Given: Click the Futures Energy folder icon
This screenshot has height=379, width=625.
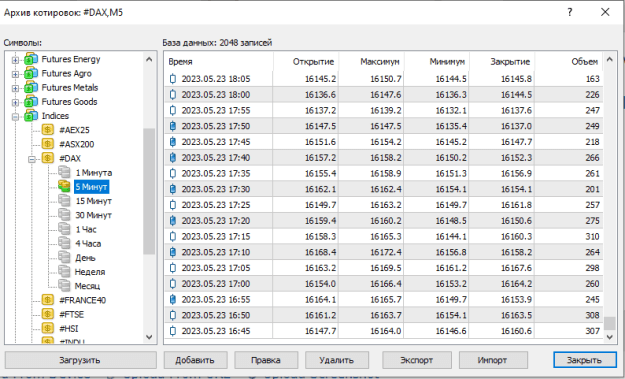Looking at the screenshot, I should tap(31, 59).
